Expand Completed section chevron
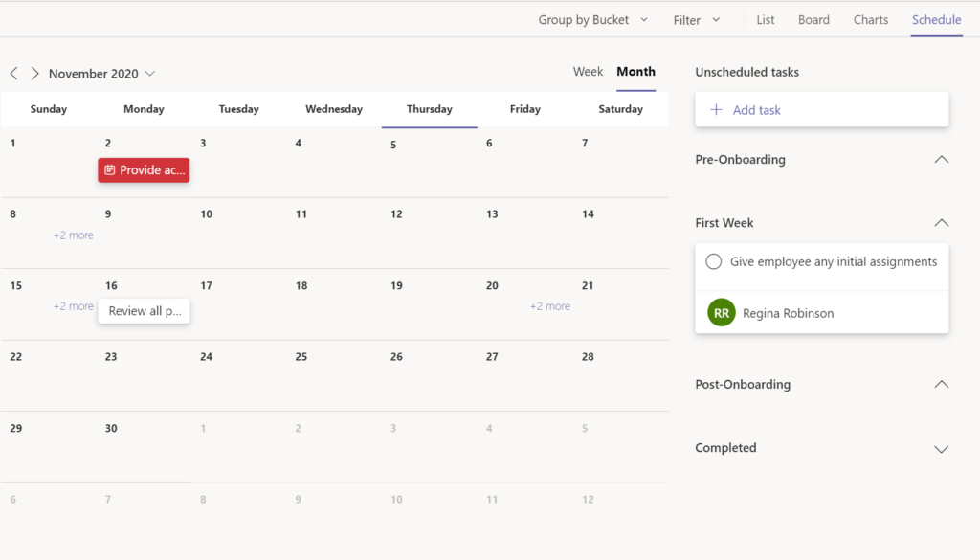The image size is (980, 560). pyautogui.click(x=942, y=449)
